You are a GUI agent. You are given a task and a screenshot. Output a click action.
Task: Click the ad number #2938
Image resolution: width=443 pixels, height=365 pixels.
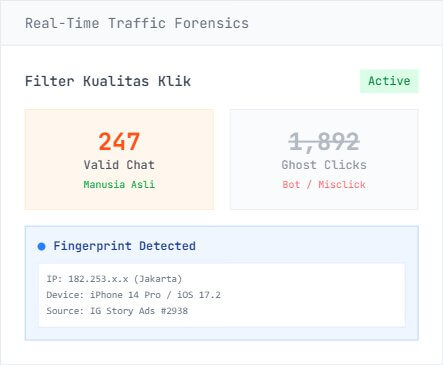coord(174,311)
